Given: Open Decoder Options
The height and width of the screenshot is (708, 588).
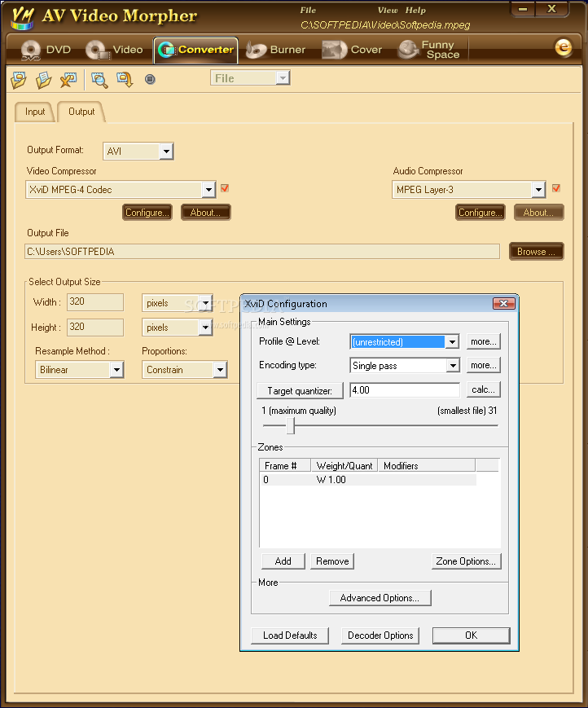Looking at the screenshot, I should click(x=380, y=635).
